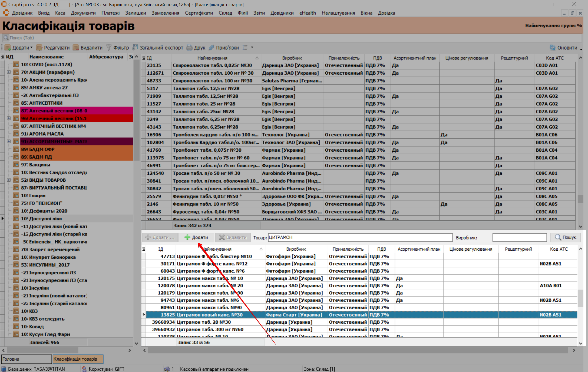588x372 pixels.
Task: Click the Редагувати toolbar icon
Action: click(x=39, y=48)
